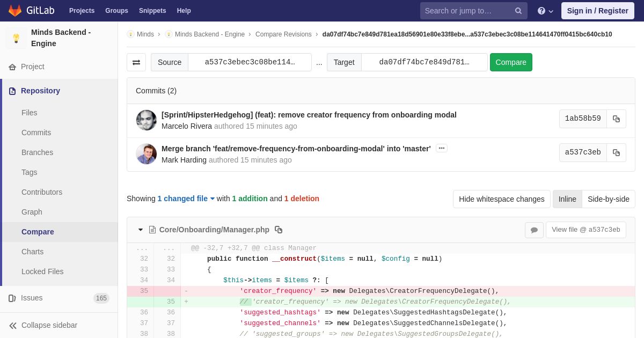Copy file path of Manager.php
This screenshot has width=644, height=338.
[279, 230]
